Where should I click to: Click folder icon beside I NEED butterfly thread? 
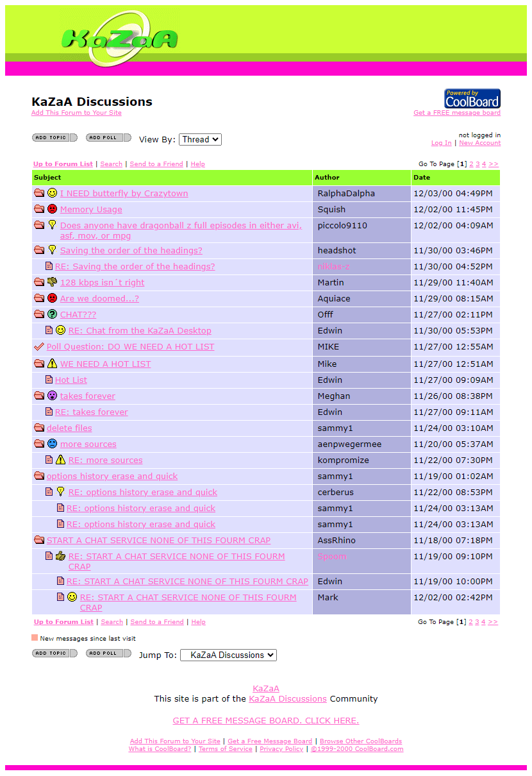(x=39, y=193)
